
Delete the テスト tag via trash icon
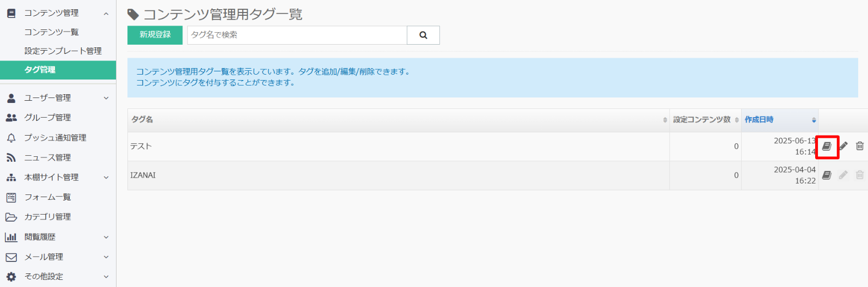(860, 146)
